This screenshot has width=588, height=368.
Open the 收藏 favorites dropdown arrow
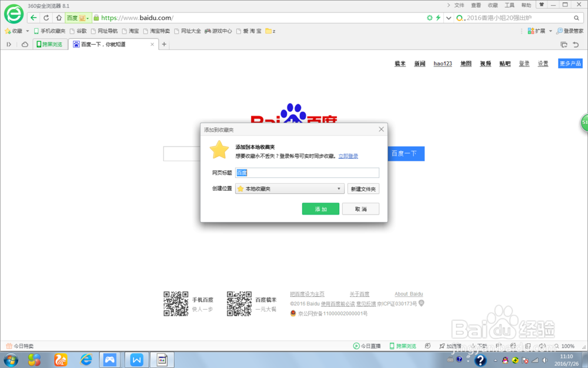coord(26,31)
